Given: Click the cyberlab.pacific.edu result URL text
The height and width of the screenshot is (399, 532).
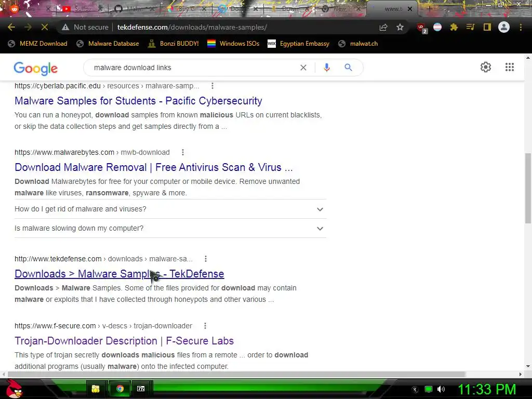Looking at the screenshot, I should 107,86.
